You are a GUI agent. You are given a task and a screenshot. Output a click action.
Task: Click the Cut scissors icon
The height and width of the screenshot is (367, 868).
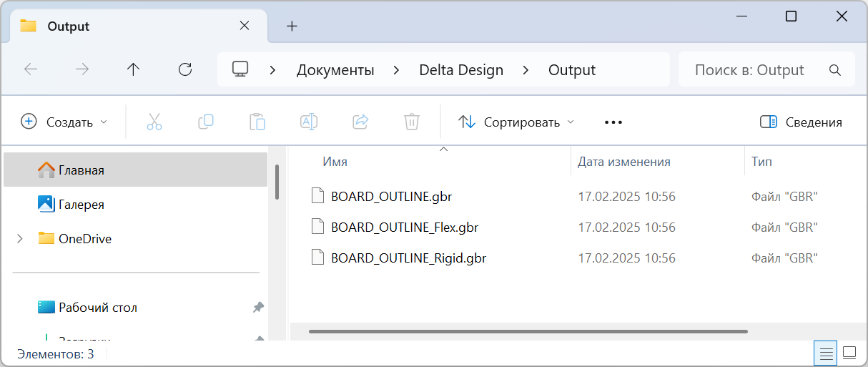pos(154,122)
